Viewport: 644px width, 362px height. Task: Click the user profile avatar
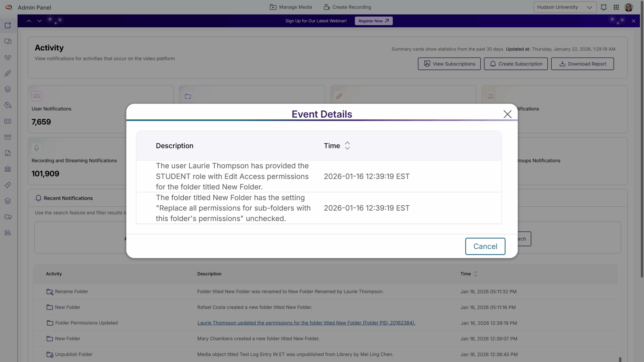click(x=629, y=7)
